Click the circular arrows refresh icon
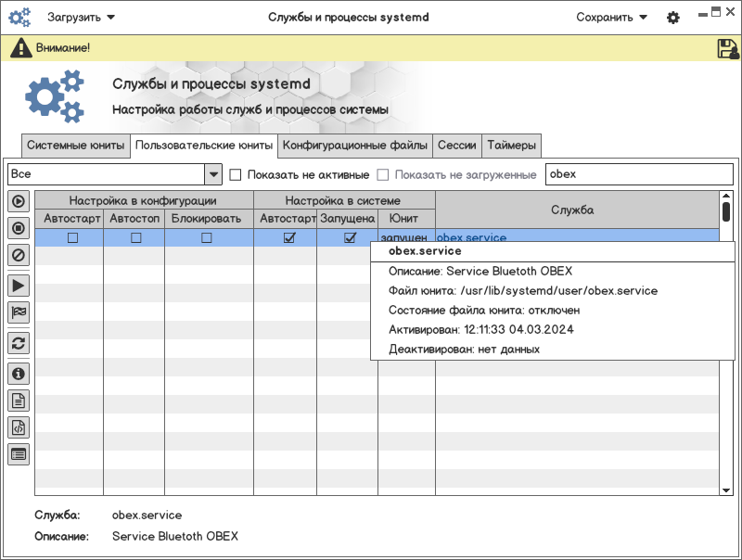Screen dimensions: 742x560 (x=19, y=343)
